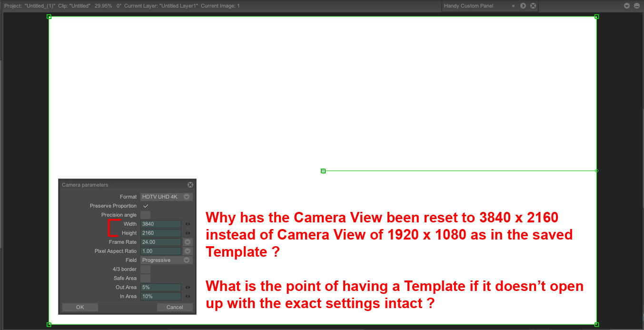The width and height of the screenshot is (644, 330).
Task: Click the Out Area value adjuster arrows
Action: pyautogui.click(x=188, y=287)
